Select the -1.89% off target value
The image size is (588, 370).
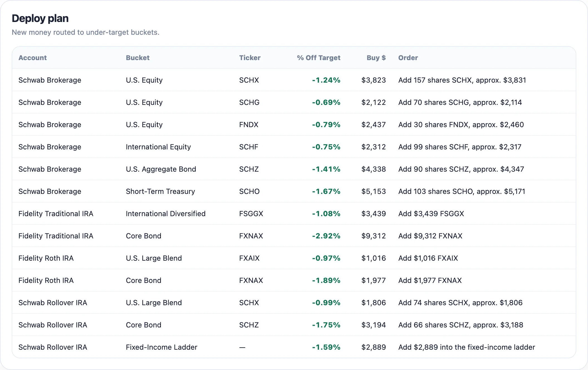coord(326,280)
